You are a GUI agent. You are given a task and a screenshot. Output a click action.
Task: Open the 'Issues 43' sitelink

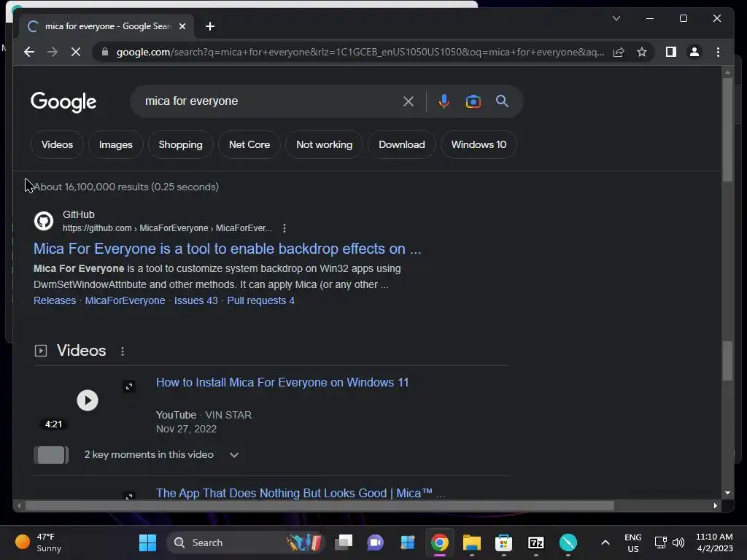click(196, 300)
